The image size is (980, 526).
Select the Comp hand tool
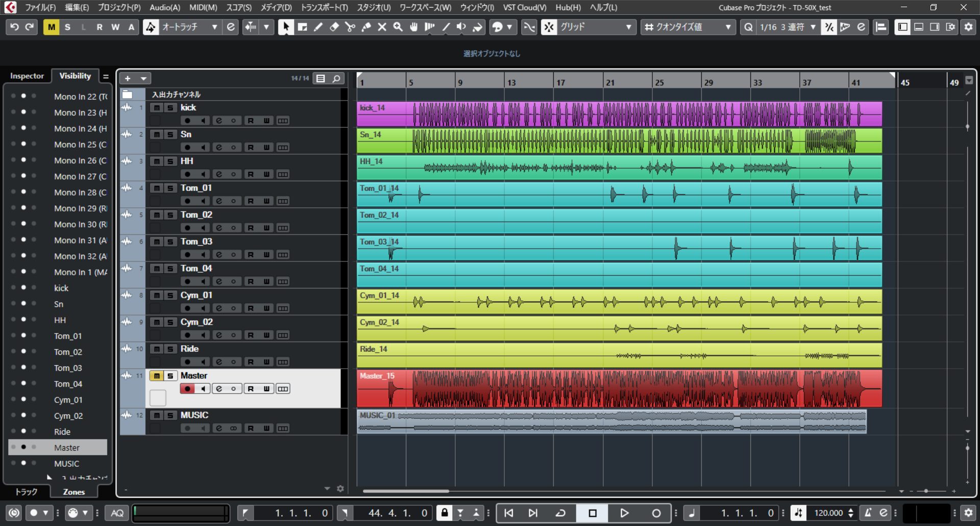tap(414, 27)
